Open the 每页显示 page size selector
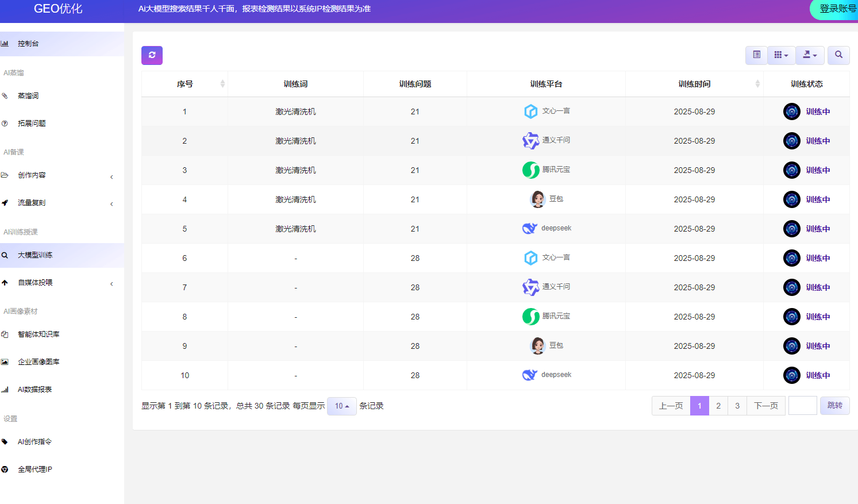Screen dimensions: 858x504 [x=341, y=406]
